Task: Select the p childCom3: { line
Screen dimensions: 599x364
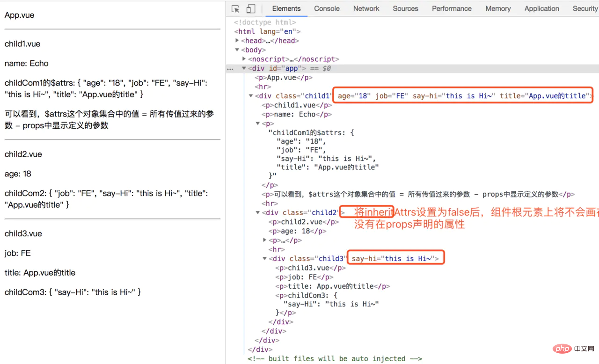Action: tap(307, 296)
